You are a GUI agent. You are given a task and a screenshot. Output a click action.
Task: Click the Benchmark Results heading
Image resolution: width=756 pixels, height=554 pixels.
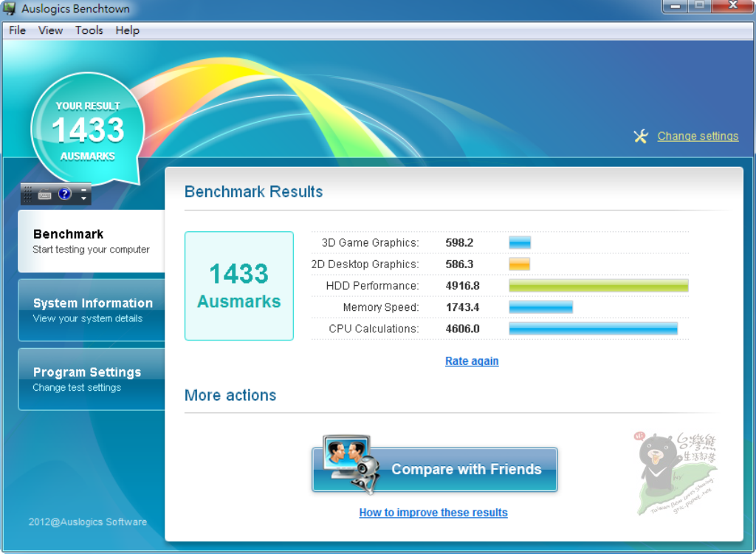(254, 191)
